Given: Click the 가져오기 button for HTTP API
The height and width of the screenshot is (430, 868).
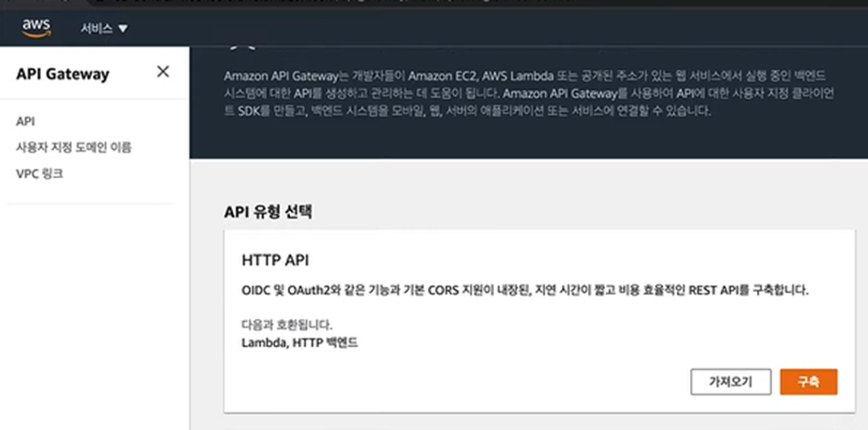Looking at the screenshot, I should (731, 381).
